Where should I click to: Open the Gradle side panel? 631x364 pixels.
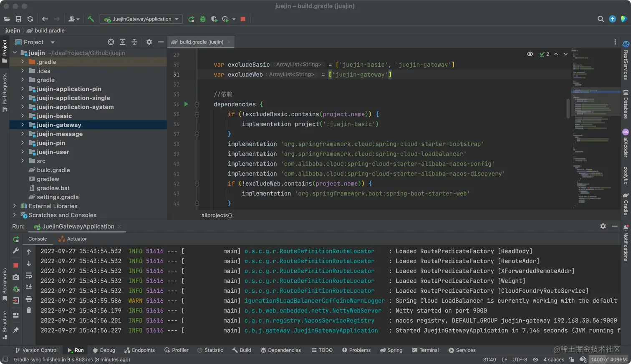pos(626,204)
